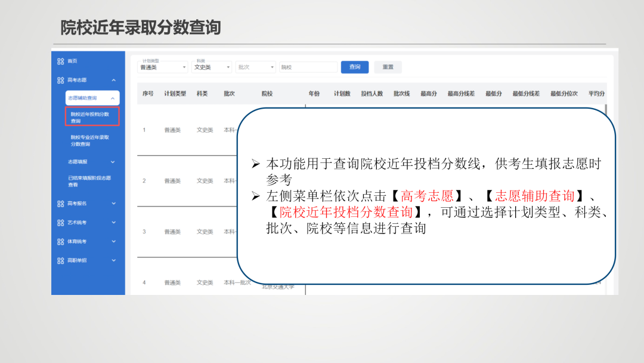Click the 投档人数 column header
This screenshot has height=363, width=644.
371,94
